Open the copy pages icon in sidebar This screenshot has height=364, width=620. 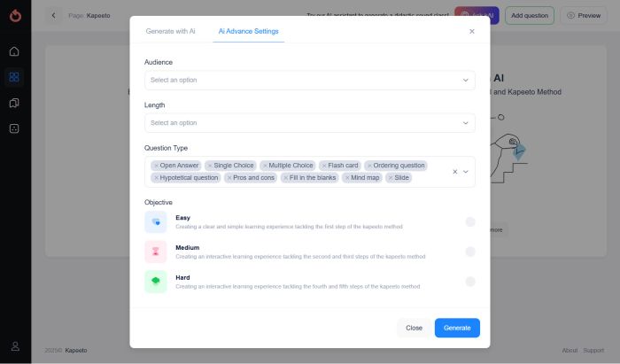coord(14,103)
